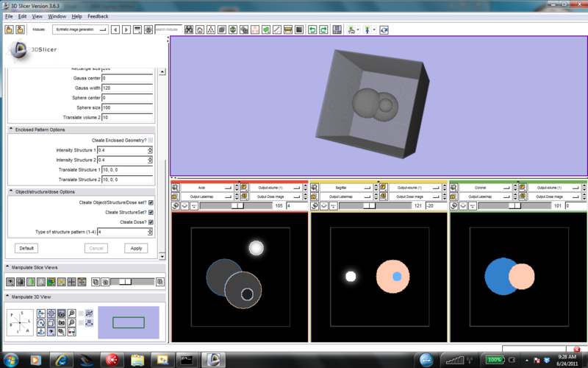The image size is (588, 368).
Task: Open the Axial orientation dropdown
Action: tap(207, 188)
